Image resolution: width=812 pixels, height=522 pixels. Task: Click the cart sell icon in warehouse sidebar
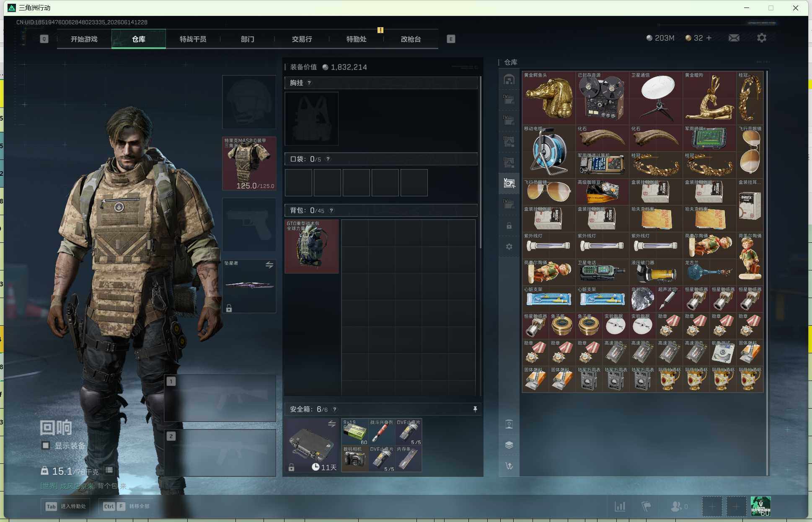509,465
